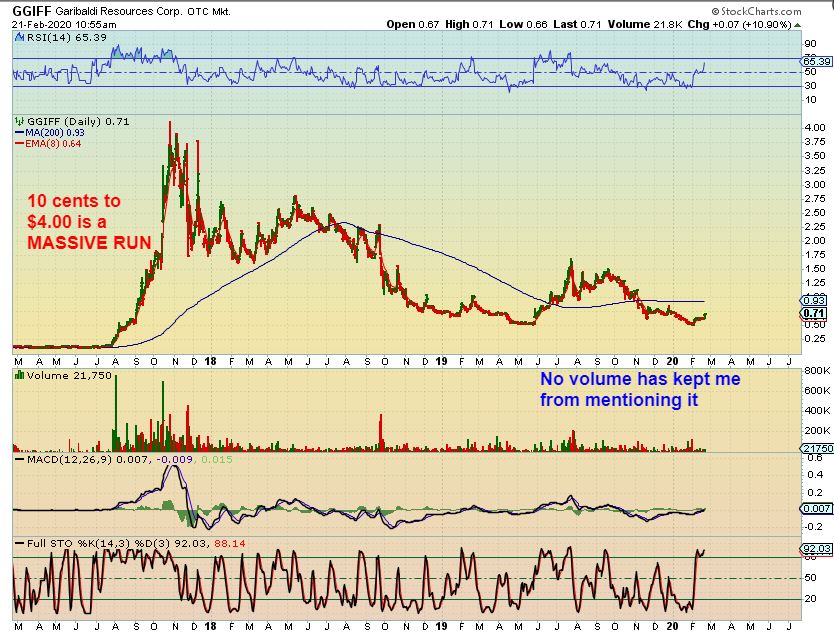This screenshot has width=834, height=632.
Task: Click the 65.39 RSI value tag on right axis
Action: (818, 62)
